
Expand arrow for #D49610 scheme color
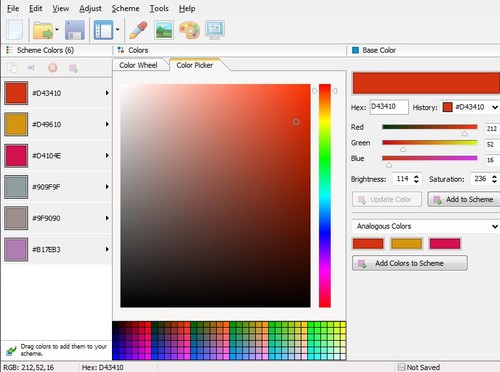coord(107,124)
